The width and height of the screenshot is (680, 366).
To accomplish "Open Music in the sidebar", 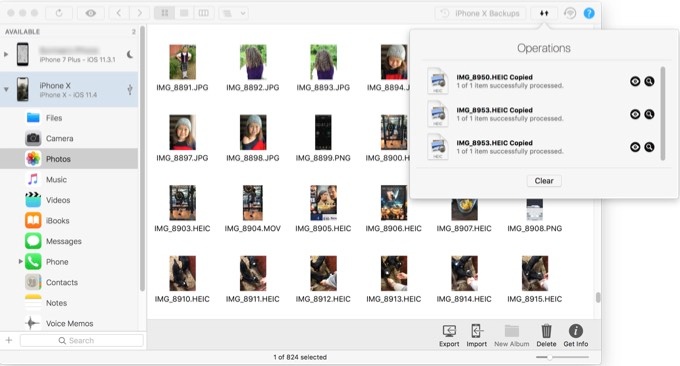I will click(x=69, y=180).
